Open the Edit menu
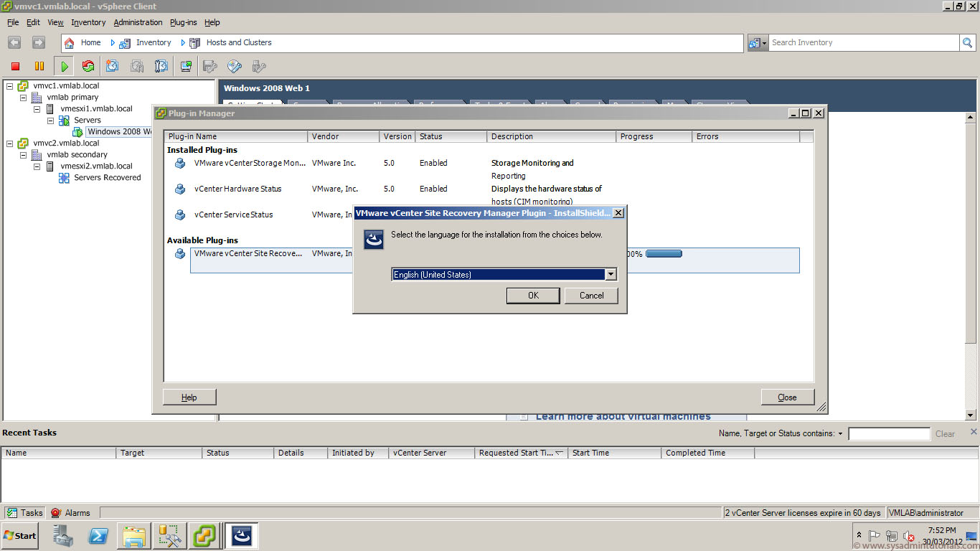Screen dimensions: 980x551 [x=34, y=22]
